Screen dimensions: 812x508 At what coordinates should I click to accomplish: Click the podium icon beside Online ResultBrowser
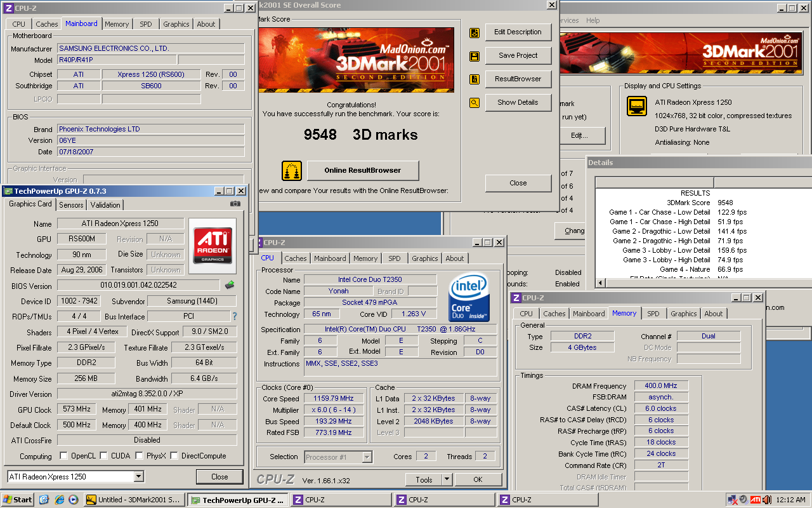tap(292, 171)
